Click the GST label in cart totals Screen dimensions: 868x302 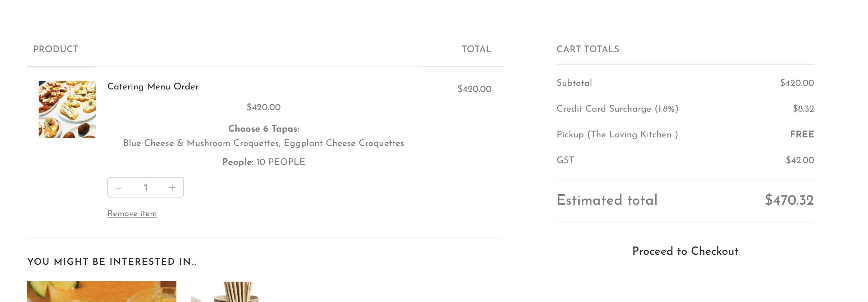565,160
